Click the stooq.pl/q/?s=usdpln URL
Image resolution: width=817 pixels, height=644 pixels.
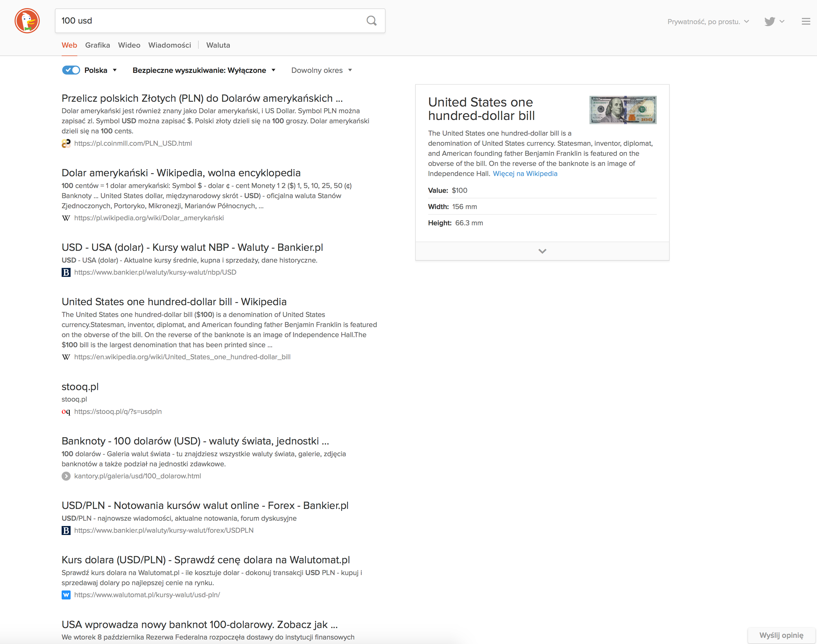[118, 411]
